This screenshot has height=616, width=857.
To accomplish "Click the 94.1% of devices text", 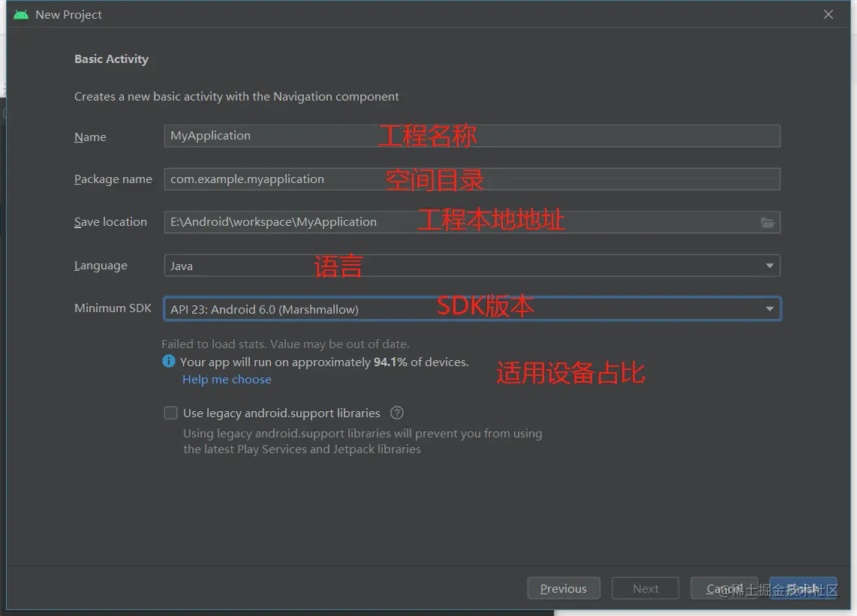I will tap(421, 362).
